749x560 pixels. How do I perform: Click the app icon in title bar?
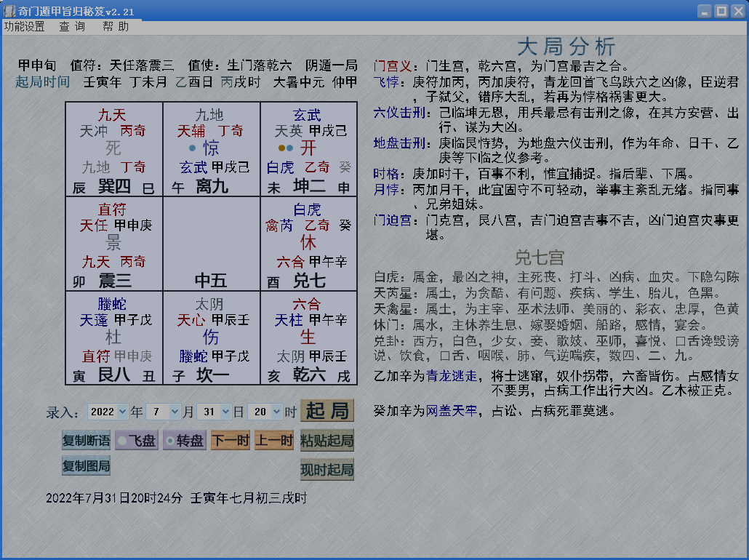click(9, 10)
